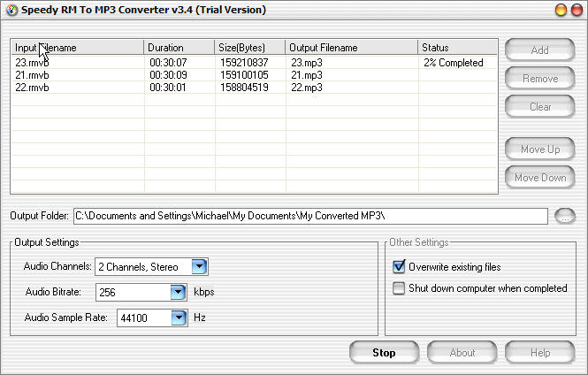Click output filename 21.mp3
This screenshot has height=375, width=588.
(307, 75)
